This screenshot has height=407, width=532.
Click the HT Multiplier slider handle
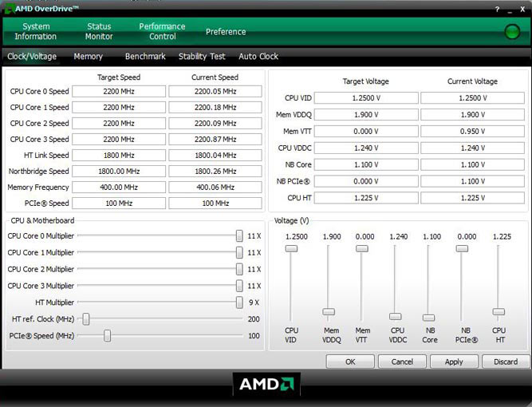239,302
